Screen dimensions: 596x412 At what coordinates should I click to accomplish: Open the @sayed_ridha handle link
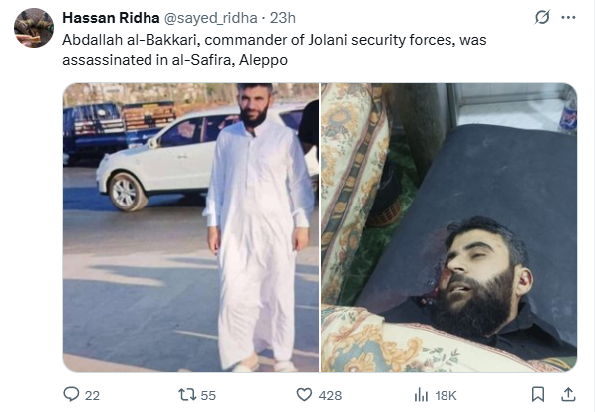point(210,18)
